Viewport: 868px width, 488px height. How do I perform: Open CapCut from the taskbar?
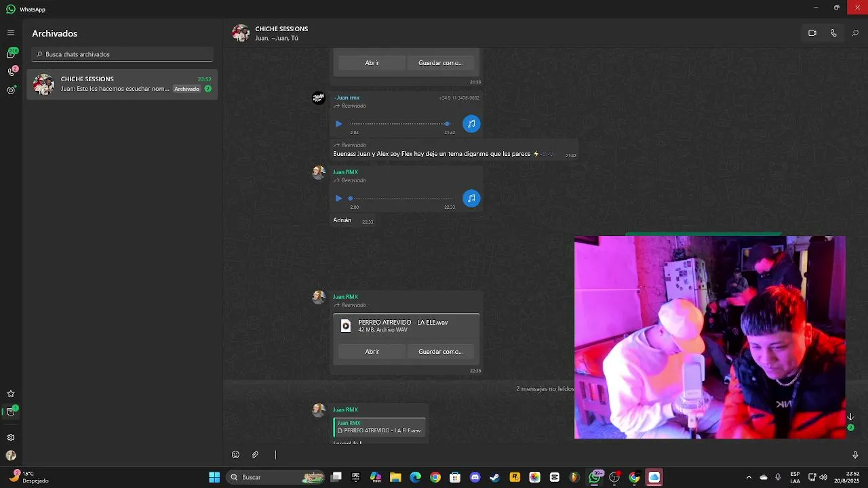(555, 477)
